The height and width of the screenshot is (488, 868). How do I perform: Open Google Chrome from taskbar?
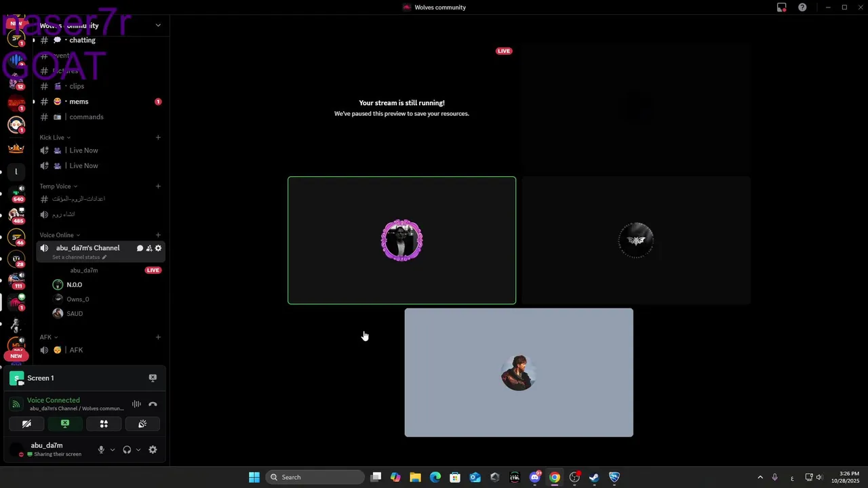(555, 477)
